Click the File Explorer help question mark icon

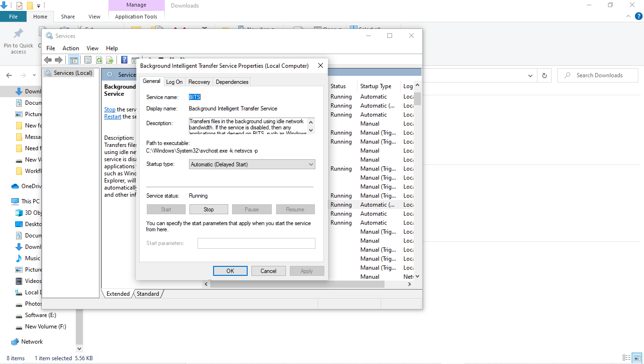pos(638,17)
